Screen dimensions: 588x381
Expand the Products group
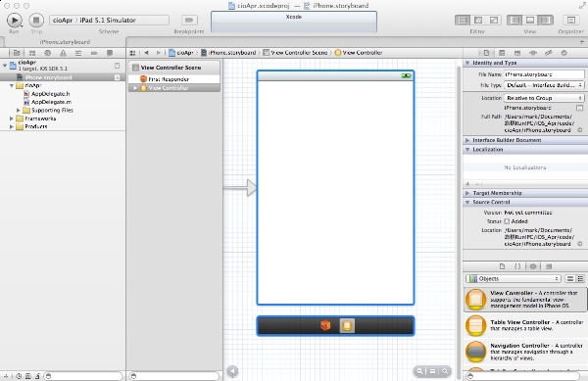12,126
